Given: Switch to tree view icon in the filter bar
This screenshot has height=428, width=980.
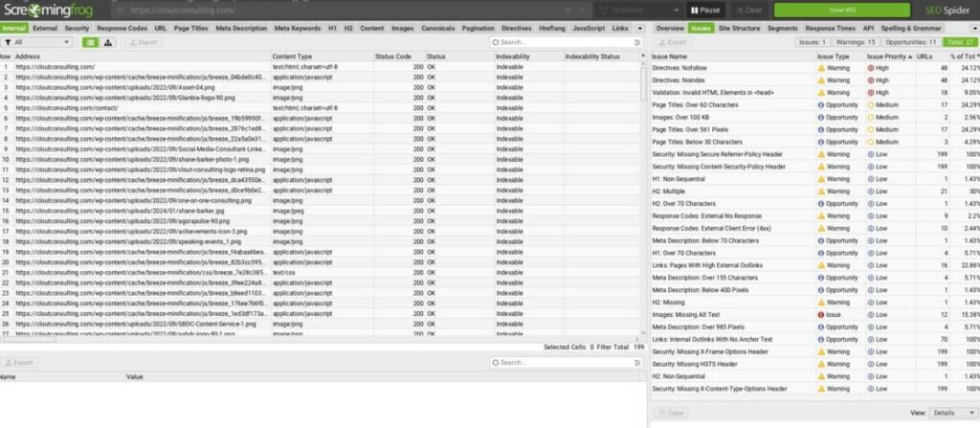Looking at the screenshot, I should coord(107,42).
